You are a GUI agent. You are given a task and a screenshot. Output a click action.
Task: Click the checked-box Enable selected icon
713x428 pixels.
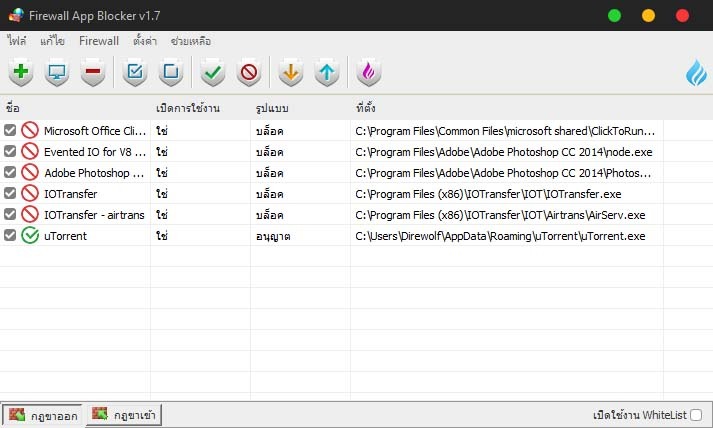tap(135, 71)
